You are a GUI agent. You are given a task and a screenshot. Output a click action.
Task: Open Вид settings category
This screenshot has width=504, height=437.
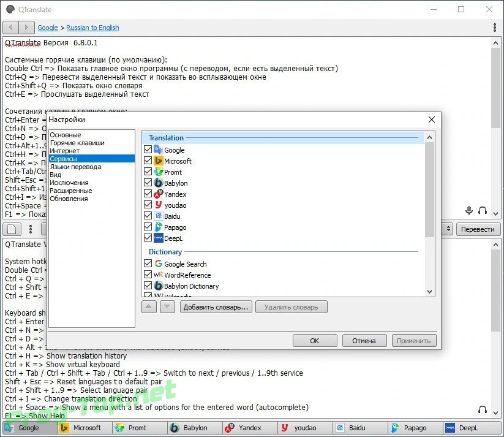tap(92, 175)
